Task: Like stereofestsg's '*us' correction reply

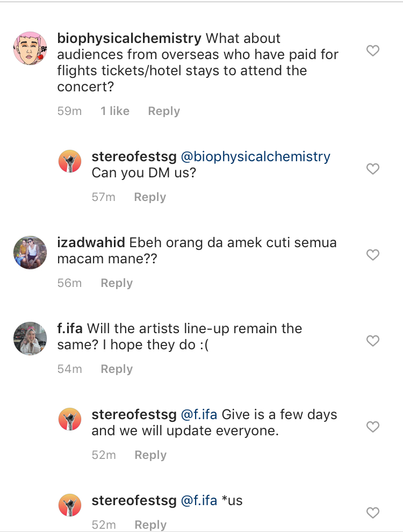Action: tap(372, 513)
